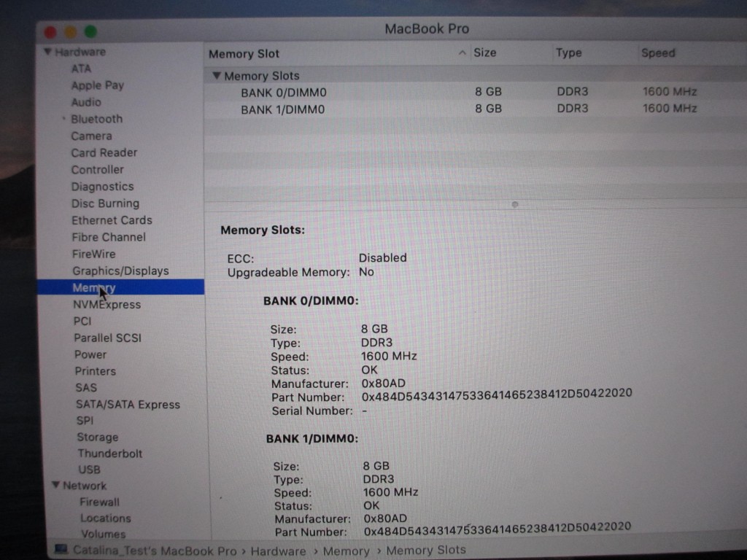747x560 pixels.
Task: Collapse the Network section triangle
Action: [55, 485]
